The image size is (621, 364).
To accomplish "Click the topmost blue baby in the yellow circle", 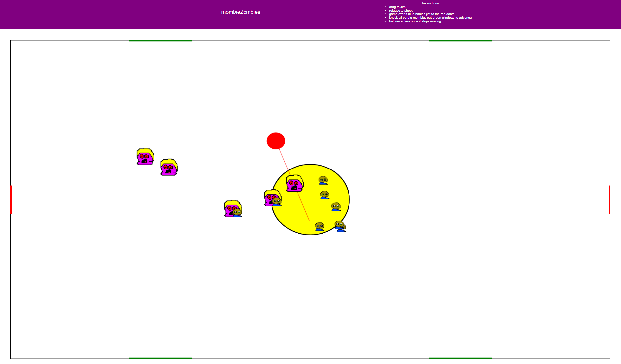I will pos(323,180).
